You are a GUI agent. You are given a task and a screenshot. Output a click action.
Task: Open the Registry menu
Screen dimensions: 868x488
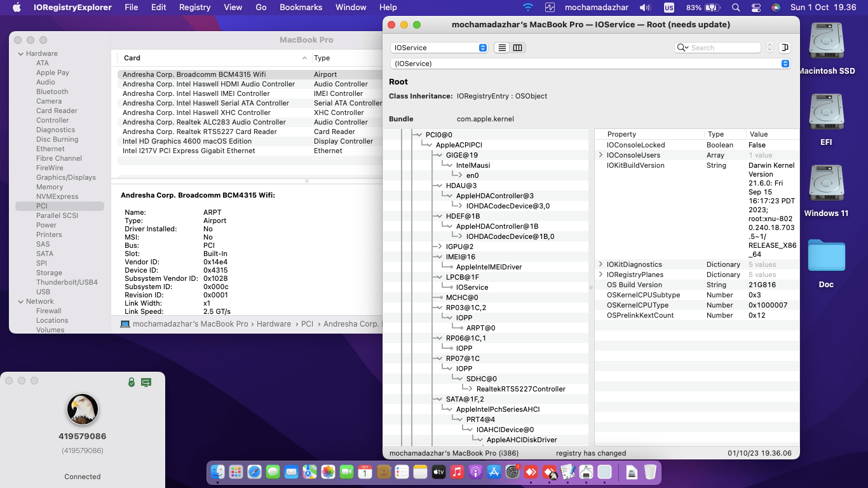[194, 8]
